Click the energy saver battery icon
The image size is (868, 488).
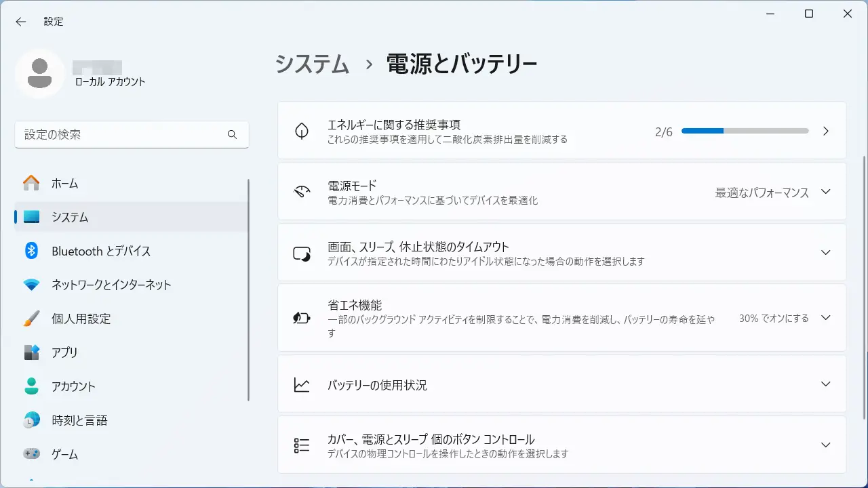click(302, 318)
